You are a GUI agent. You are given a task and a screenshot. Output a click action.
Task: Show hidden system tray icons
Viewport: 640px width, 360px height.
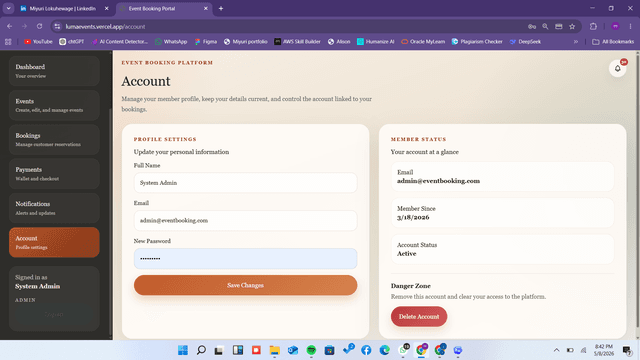[556, 350]
